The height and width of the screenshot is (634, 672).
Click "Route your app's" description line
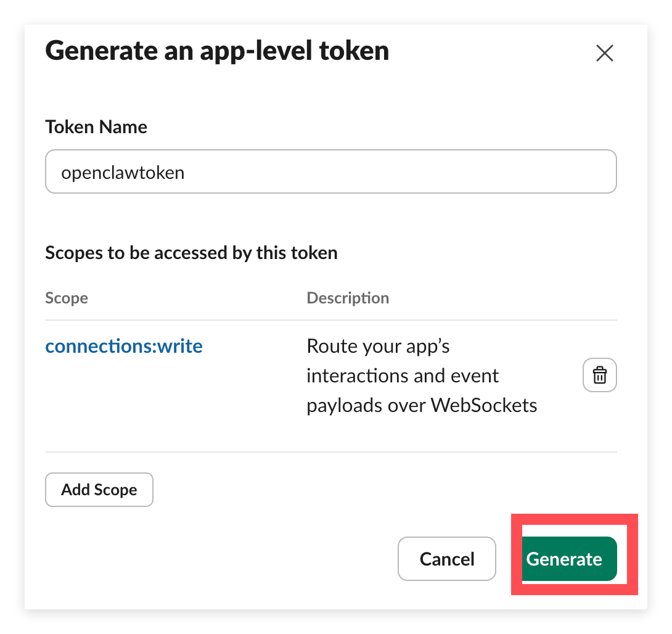coord(378,346)
